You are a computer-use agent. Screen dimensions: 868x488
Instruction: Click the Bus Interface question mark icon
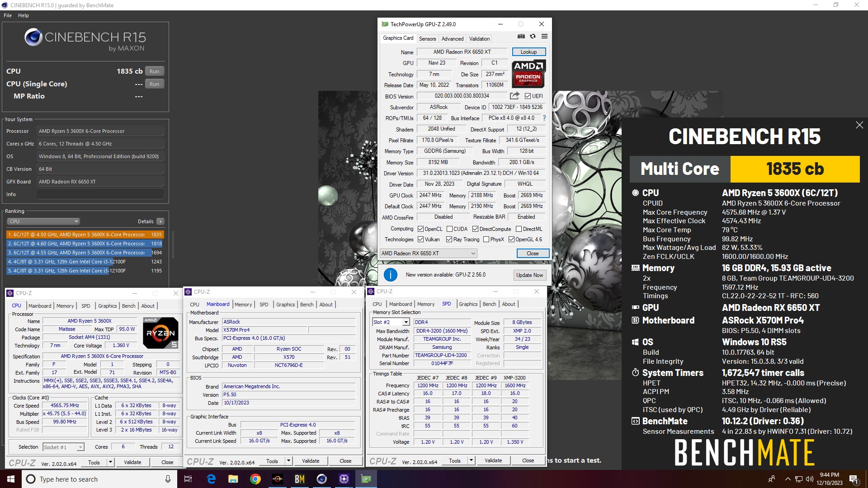point(544,118)
